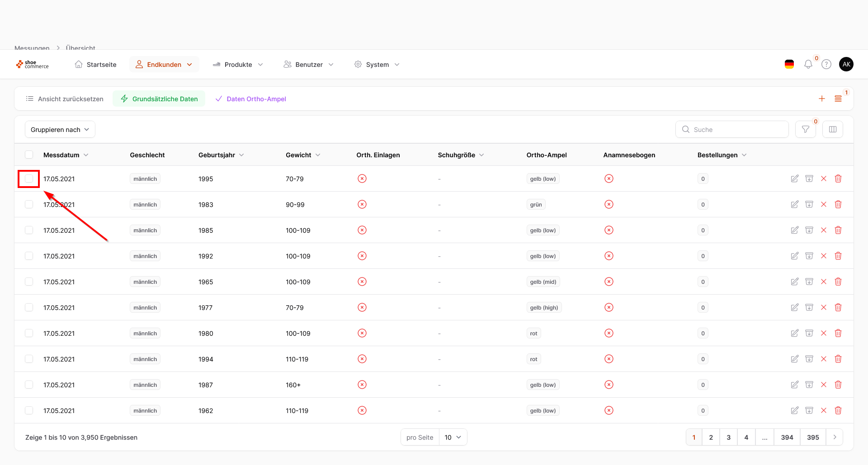Delete the 1983 measurement with trash icon
This screenshot has width=868, height=465.
pos(838,205)
